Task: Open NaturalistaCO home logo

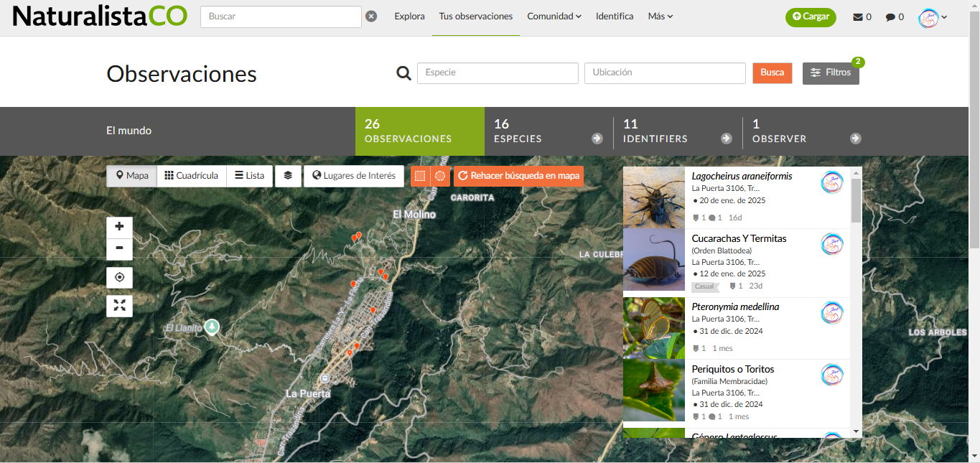Action: 100,17
